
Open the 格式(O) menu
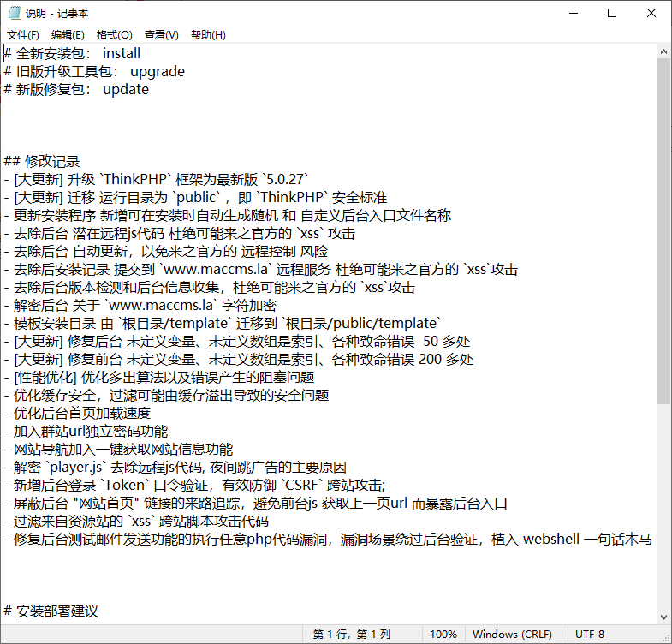tap(115, 35)
